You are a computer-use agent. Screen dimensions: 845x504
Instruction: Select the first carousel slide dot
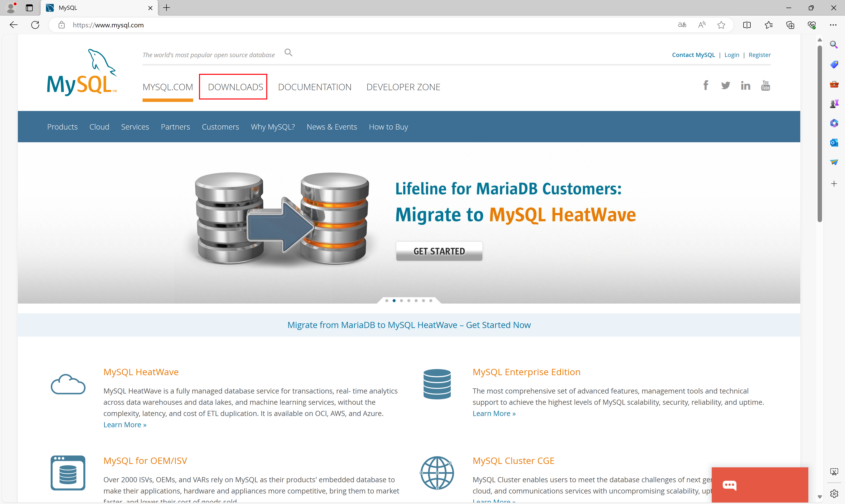tap(387, 301)
